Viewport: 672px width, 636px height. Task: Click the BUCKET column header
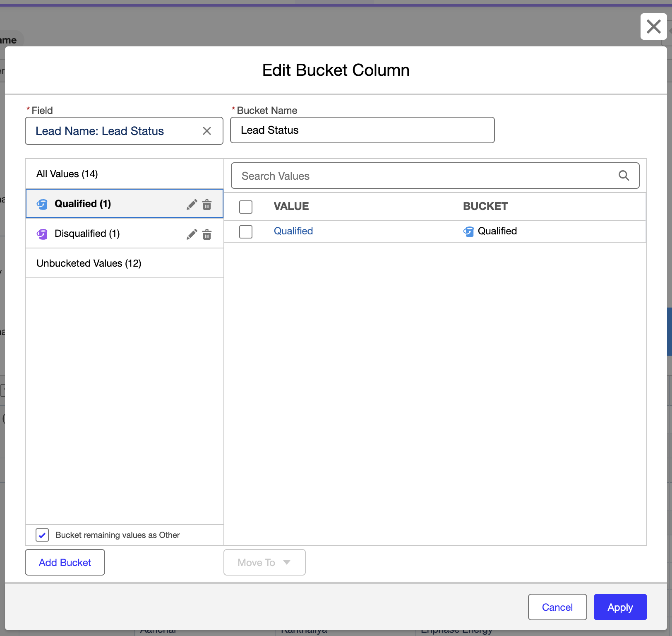485,206
